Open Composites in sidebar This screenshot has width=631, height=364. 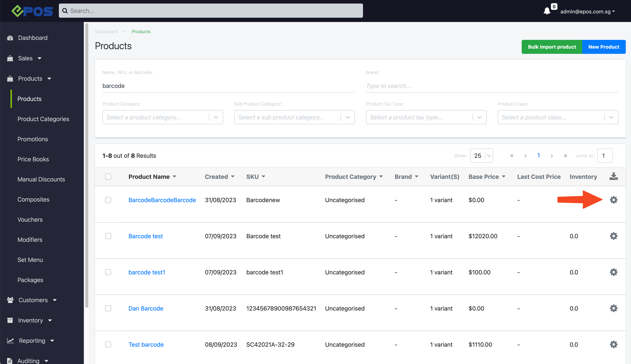click(x=34, y=200)
